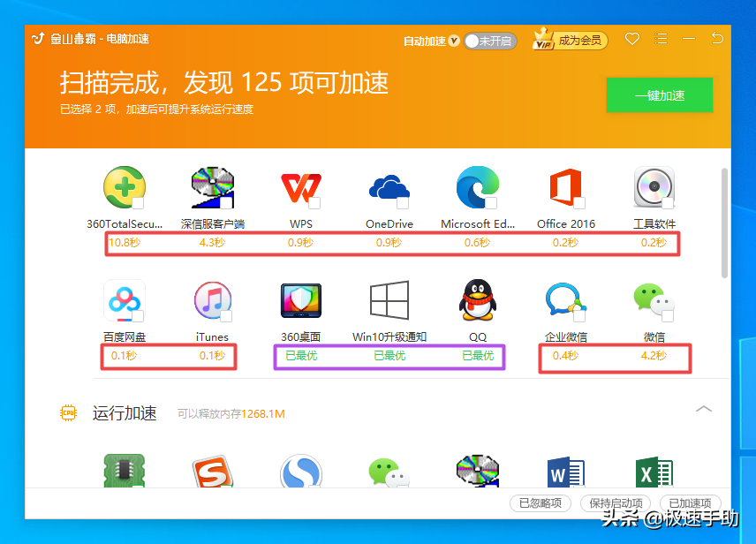Click the 360桌面 icon

301,301
